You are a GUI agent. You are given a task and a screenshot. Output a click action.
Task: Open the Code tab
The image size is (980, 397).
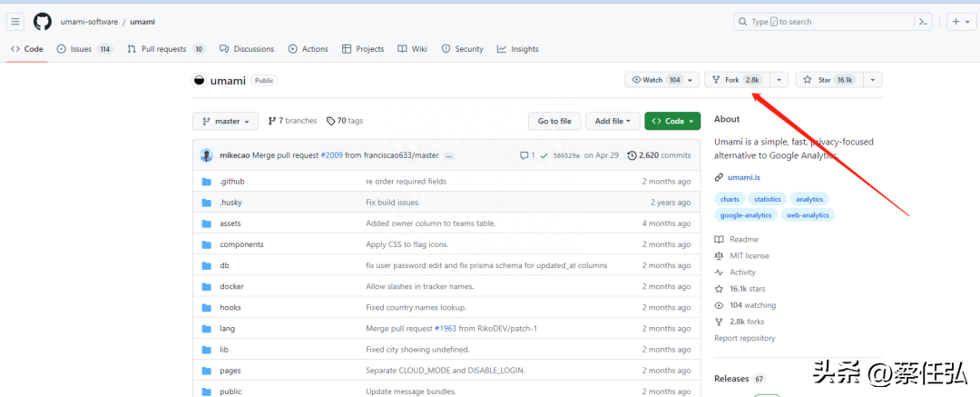click(27, 49)
